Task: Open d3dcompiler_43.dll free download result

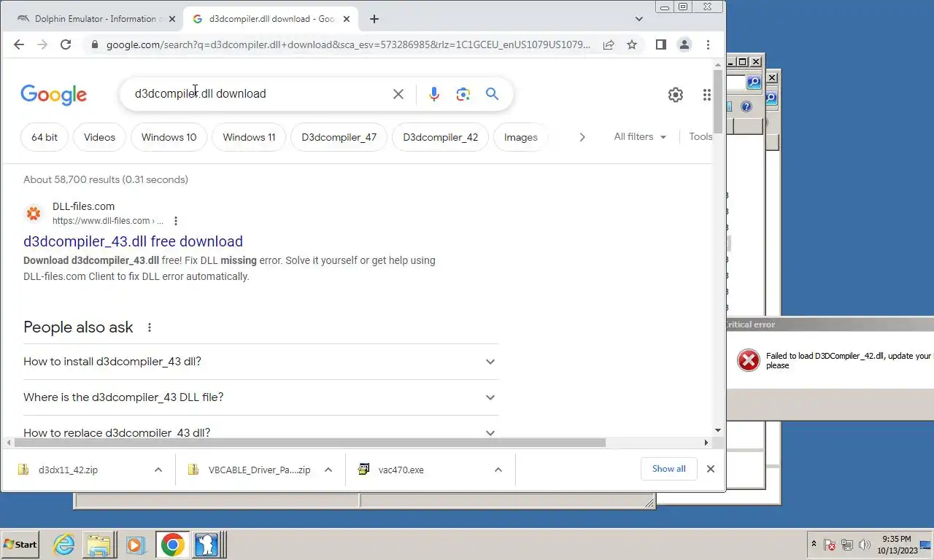Action: pyautogui.click(x=133, y=241)
